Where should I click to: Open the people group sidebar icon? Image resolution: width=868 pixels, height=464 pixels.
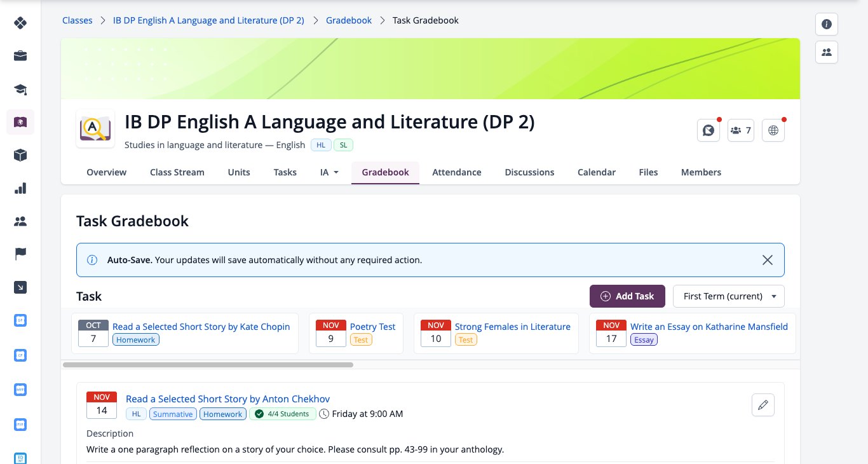pyautogui.click(x=20, y=221)
